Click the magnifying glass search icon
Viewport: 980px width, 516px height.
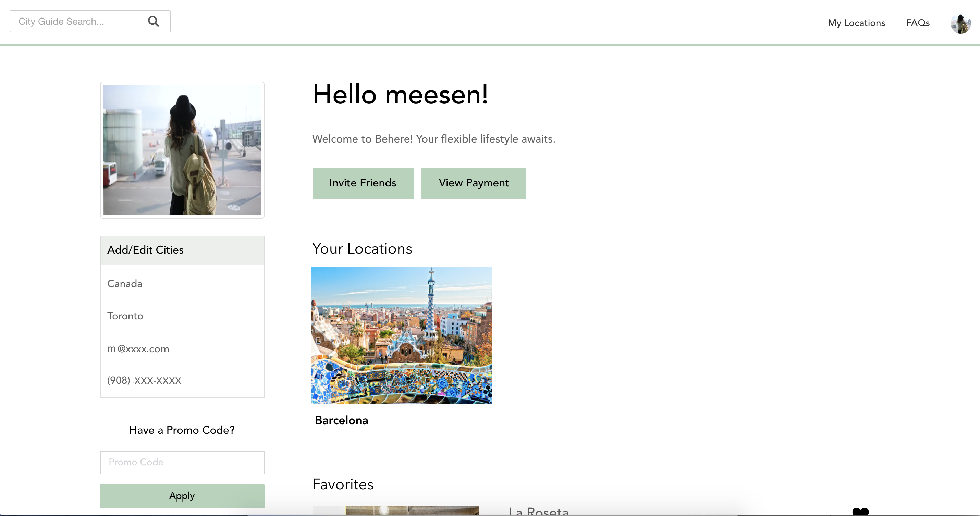click(x=153, y=21)
